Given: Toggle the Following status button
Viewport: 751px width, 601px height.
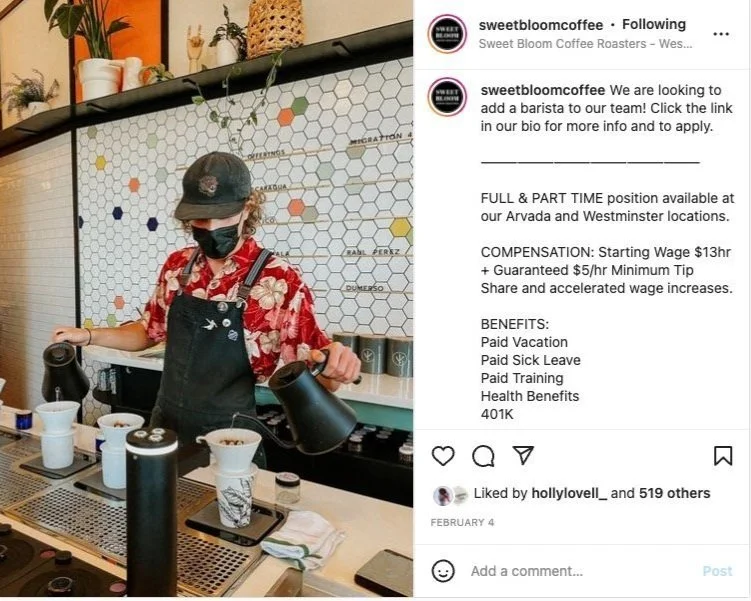Looking at the screenshot, I should pos(654,24).
